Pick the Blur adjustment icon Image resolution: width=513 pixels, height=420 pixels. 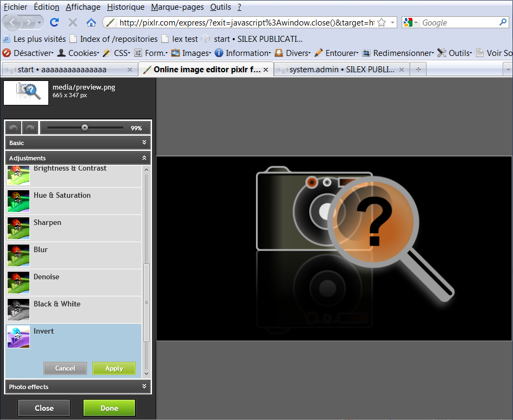[18, 255]
